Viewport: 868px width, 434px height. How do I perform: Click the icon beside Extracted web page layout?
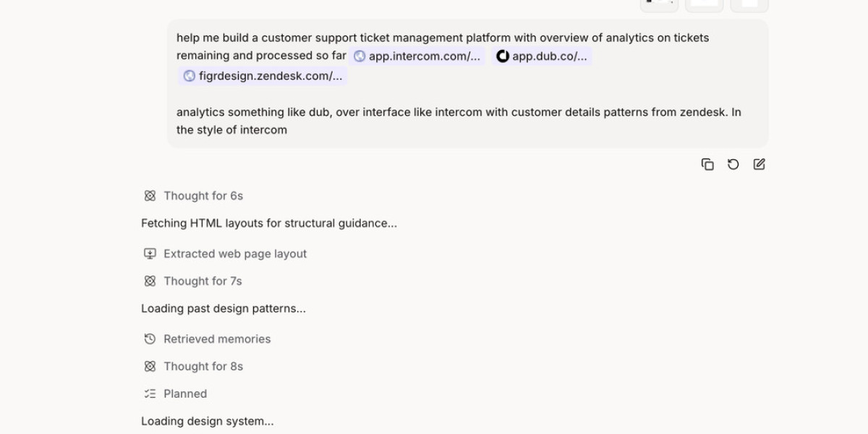(150, 254)
